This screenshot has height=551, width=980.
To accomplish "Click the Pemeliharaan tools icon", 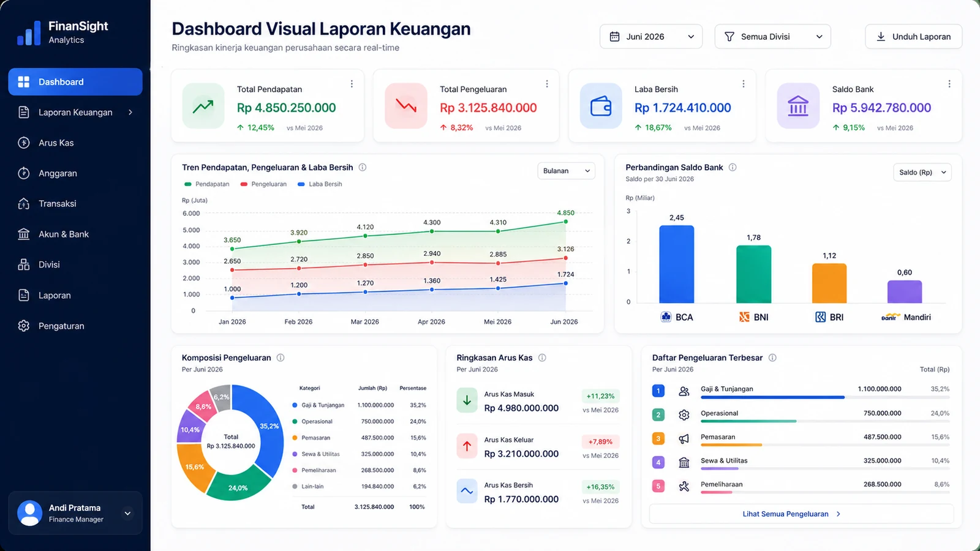I will point(684,486).
